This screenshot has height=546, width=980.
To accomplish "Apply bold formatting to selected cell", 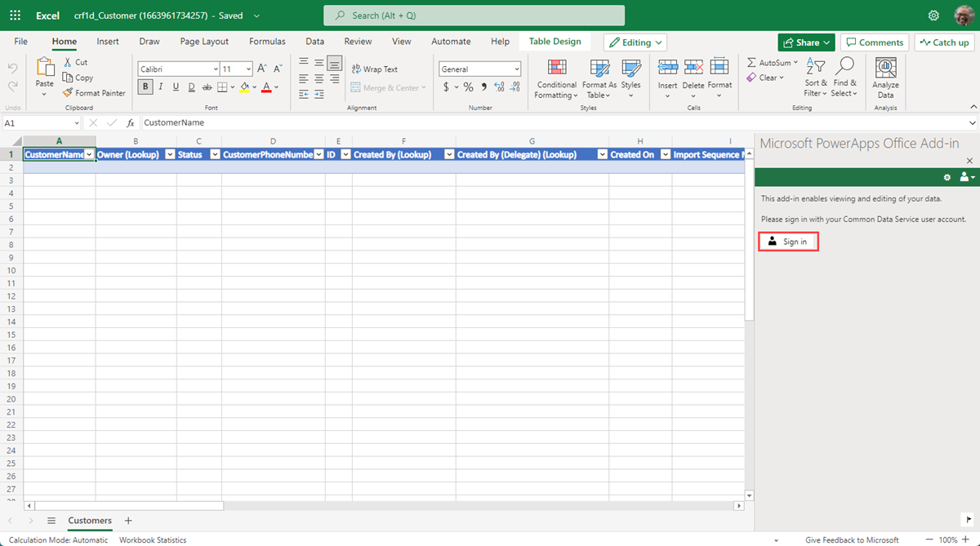I will click(145, 86).
